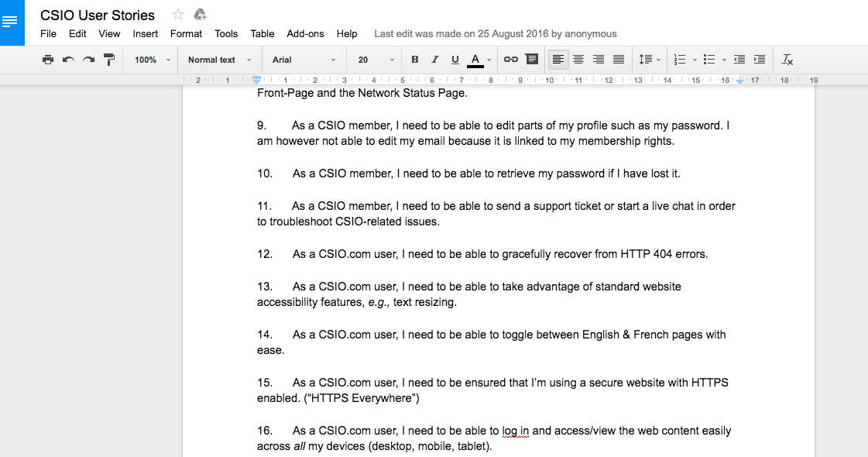Insert a comment from toolbar
The height and width of the screenshot is (457, 868).
[532, 60]
